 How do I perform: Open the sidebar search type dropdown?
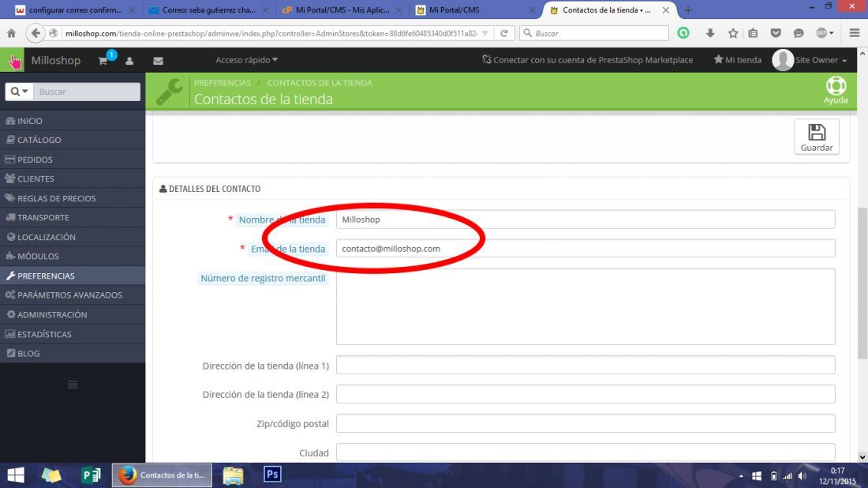pyautogui.click(x=19, y=92)
